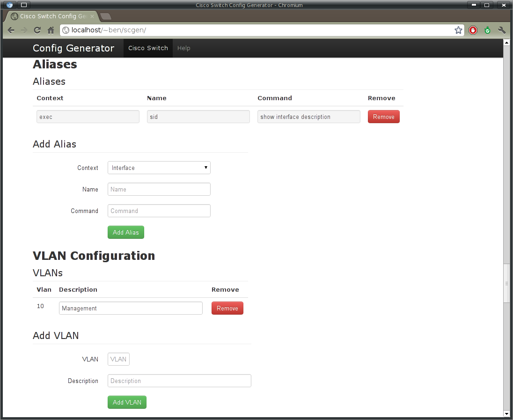The image size is (513, 420).
Task: Go to the browser home icon
Action: coord(51,30)
